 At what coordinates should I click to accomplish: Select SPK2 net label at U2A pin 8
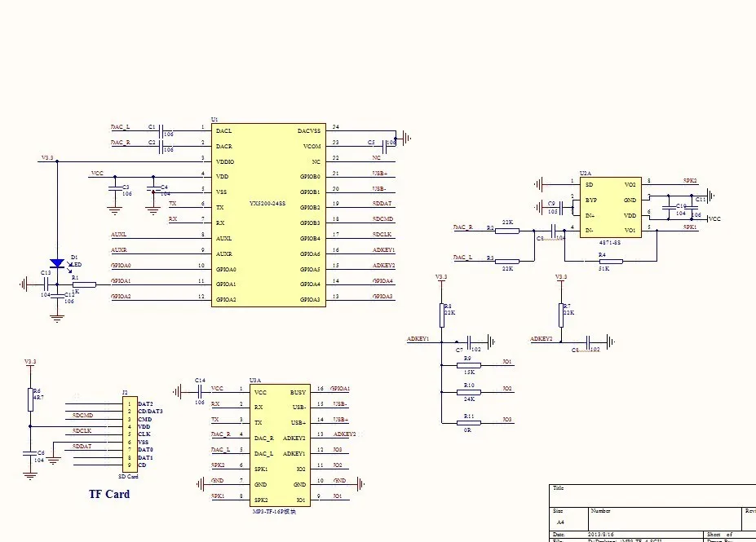pyautogui.click(x=690, y=181)
